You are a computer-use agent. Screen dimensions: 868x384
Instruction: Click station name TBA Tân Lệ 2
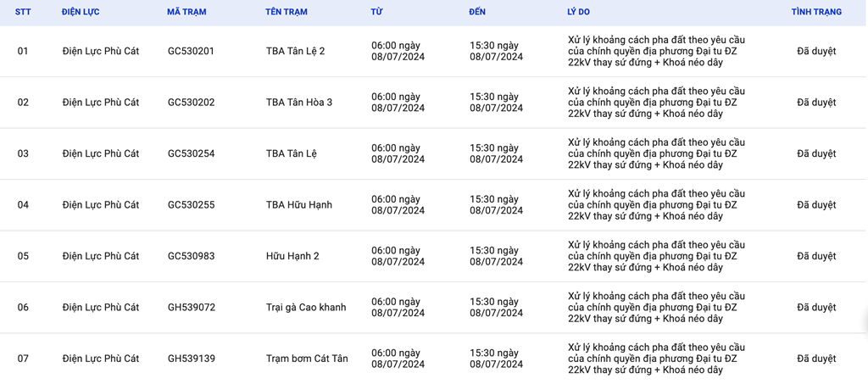click(x=296, y=52)
